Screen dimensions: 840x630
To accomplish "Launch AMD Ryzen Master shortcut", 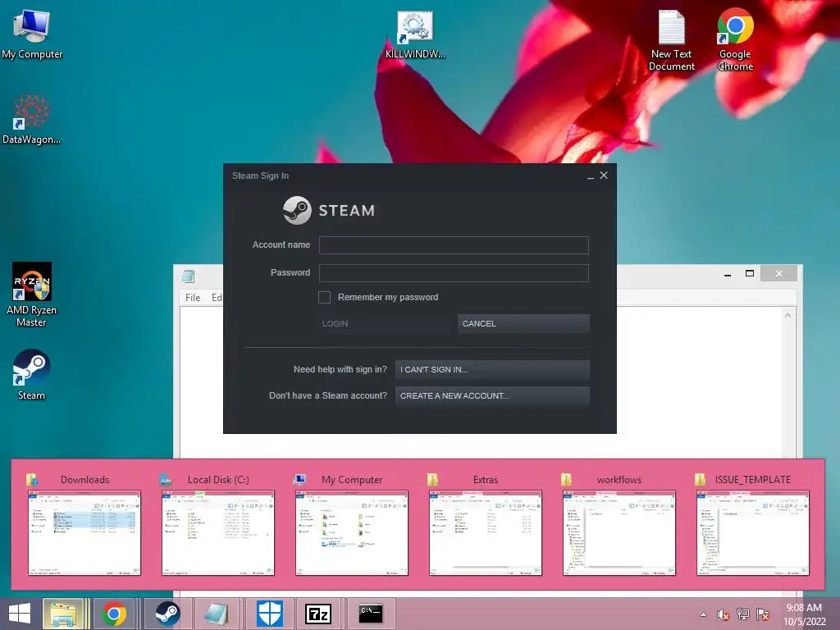I will [32, 294].
